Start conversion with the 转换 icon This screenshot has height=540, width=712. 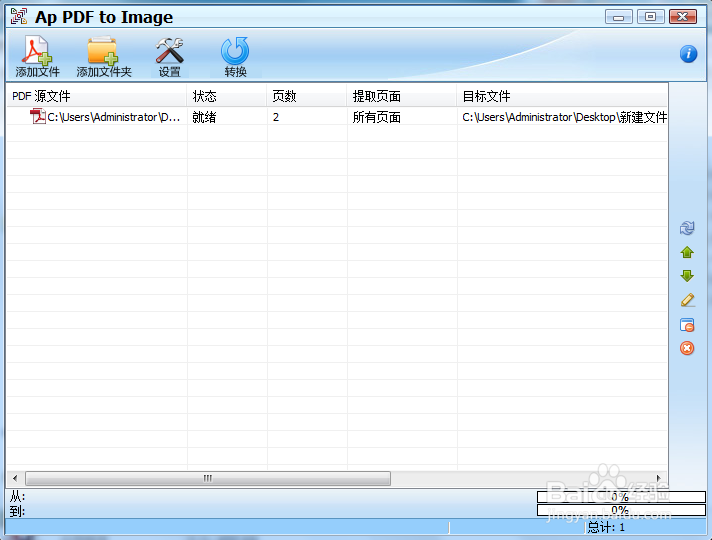pos(235,56)
